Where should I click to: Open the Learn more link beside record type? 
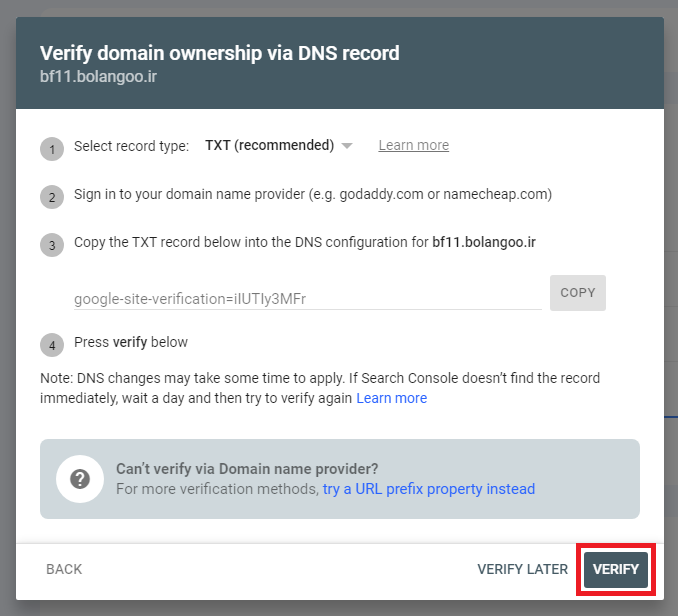click(x=414, y=145)
